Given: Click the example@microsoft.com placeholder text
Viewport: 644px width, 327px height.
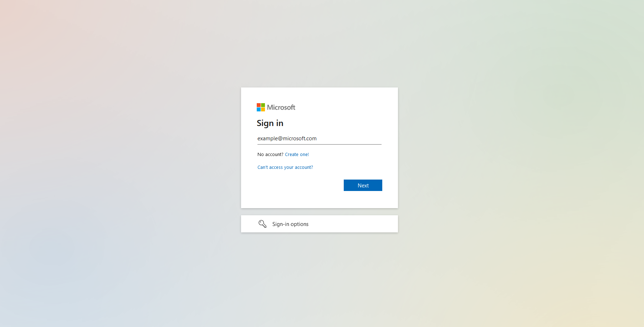Looking at the screenshot, I should click(x=287, y=139).
